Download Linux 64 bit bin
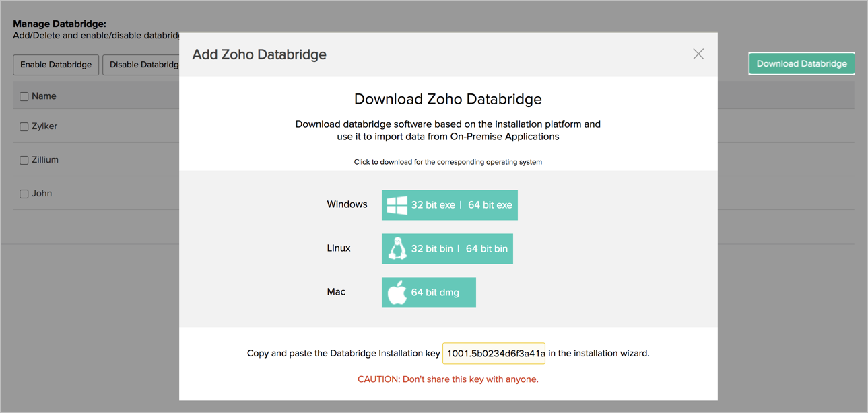 [x=487, y=249]
